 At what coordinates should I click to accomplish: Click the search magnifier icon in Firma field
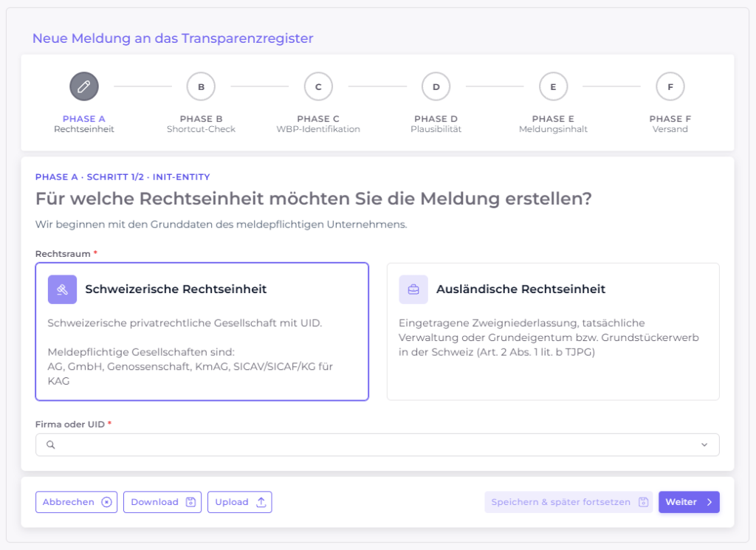click(x=51, y=444)
